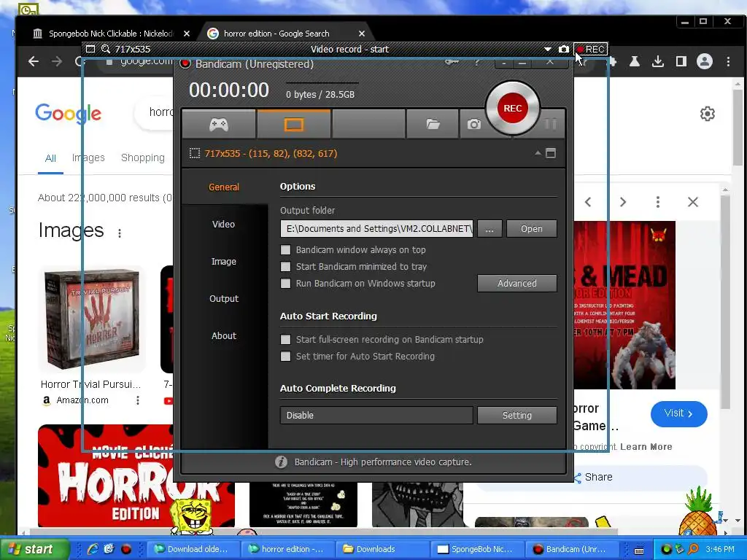Click full-window toggle icon beside collapse arrow
Viewport: 747px width, 560px height.
tap(551, 153)
